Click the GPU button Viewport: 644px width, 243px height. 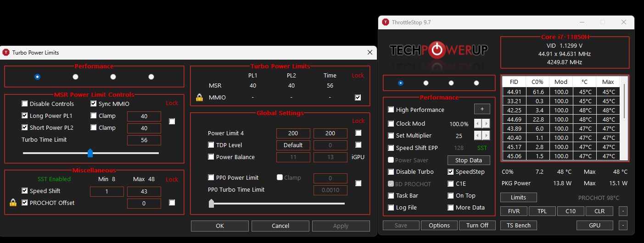tap(595, 225)
